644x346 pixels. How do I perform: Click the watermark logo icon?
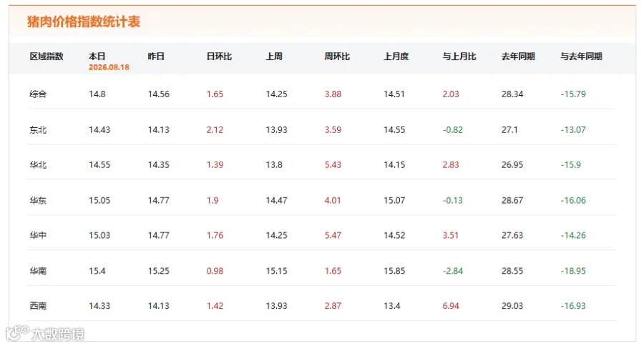coord(18,333)
